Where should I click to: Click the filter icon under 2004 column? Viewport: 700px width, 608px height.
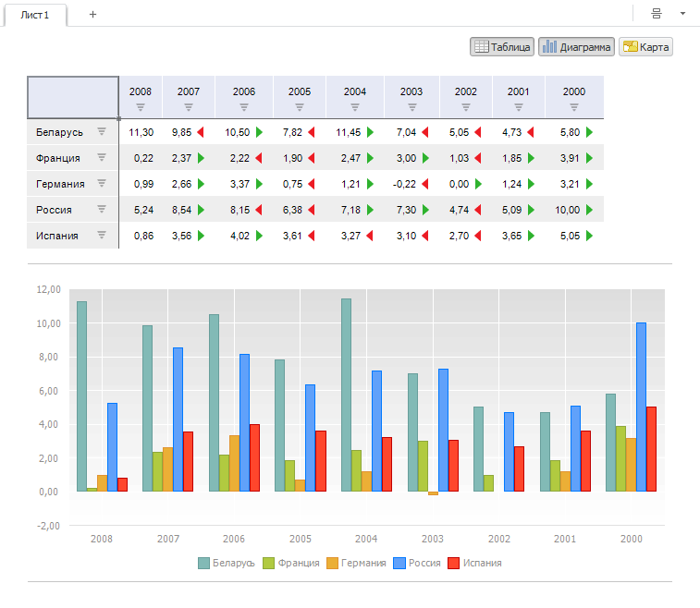[355, 106]
